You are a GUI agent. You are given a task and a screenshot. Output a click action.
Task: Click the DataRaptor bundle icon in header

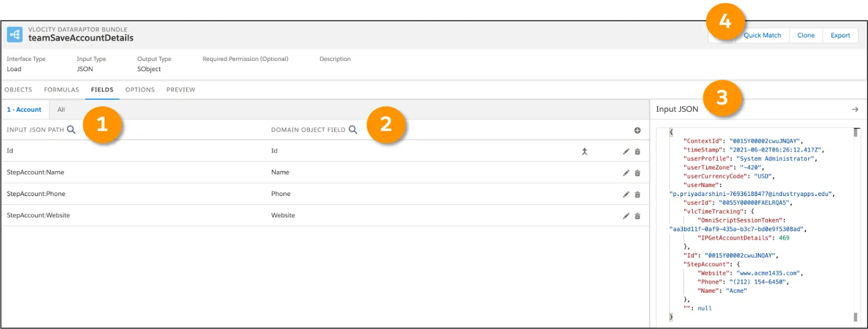15,34
